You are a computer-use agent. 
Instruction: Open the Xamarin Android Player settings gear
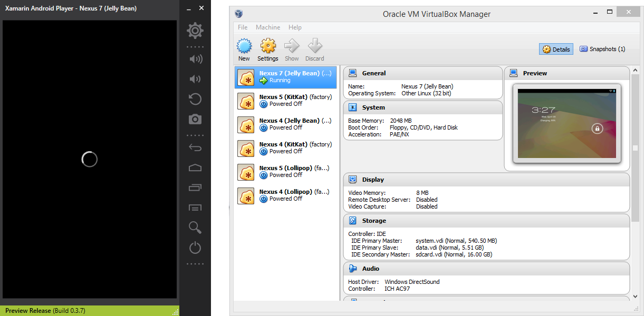click(x=195, y=31)
